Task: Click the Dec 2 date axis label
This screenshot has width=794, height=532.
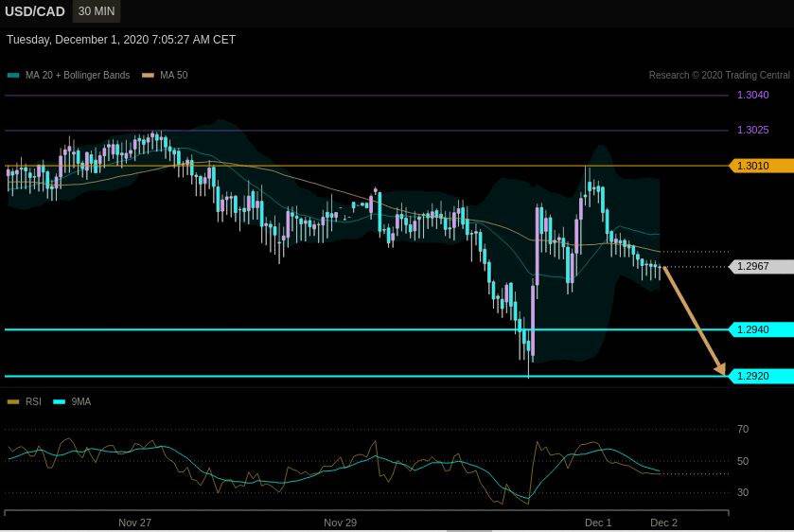Action: (663, 523)
